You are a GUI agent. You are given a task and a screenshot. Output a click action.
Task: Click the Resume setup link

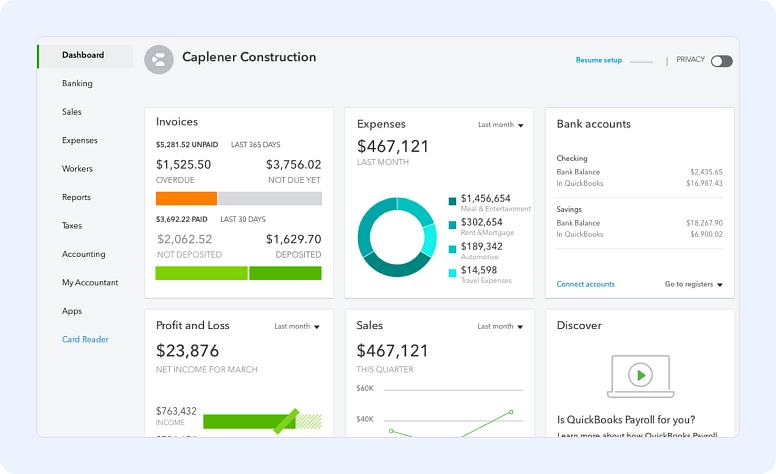pyautogui.click(x=599, y=60)
